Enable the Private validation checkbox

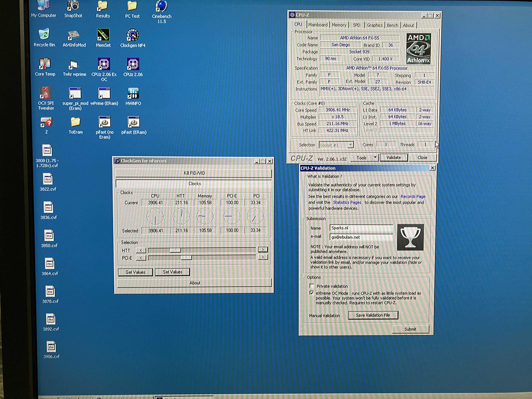pos(312,286)
